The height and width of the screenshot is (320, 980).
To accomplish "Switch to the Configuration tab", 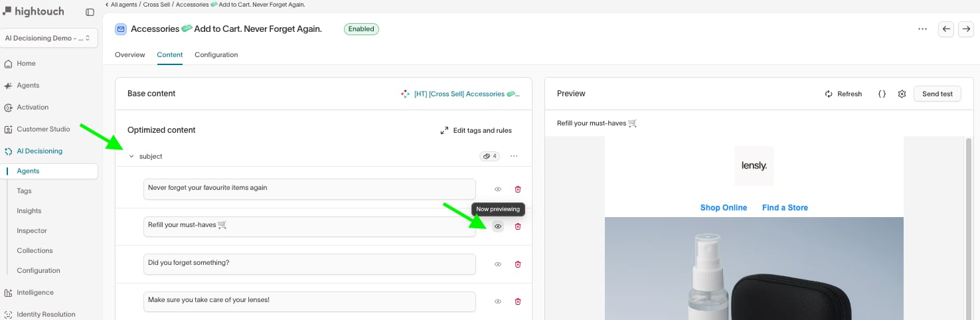I will [216, 54].
